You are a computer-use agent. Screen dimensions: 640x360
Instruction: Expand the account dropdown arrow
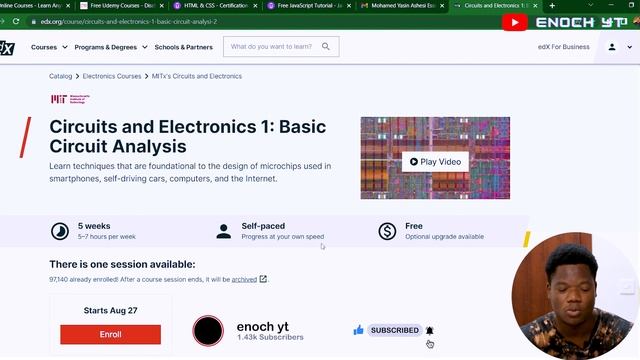point(629,47)
